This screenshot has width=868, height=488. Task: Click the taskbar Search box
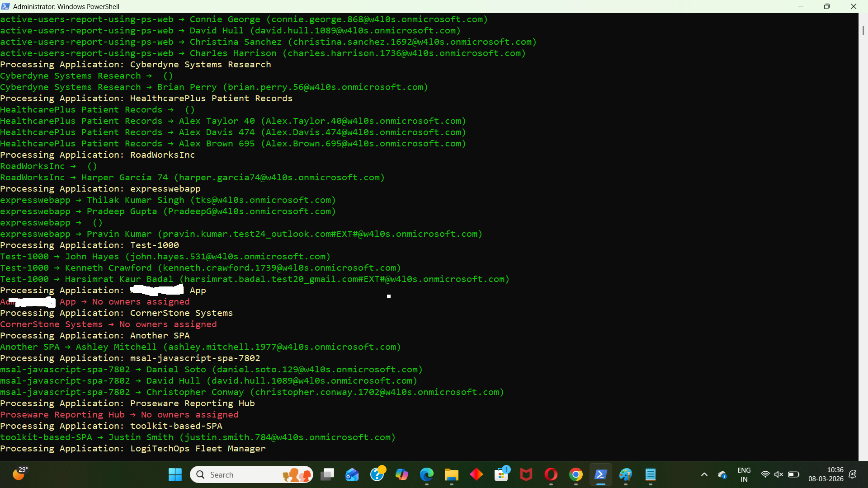point(251,474)
